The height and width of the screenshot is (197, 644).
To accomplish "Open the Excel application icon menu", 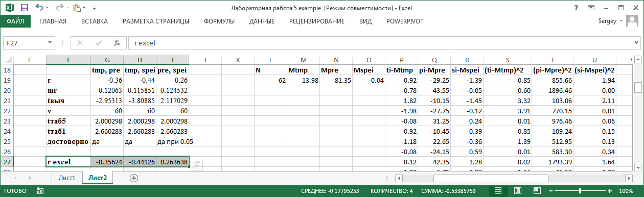I will pos(10,8).
